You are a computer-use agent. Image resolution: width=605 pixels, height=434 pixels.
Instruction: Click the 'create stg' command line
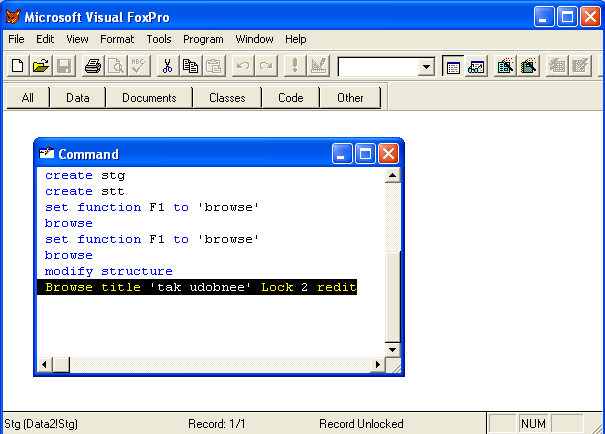pos(85,176)
